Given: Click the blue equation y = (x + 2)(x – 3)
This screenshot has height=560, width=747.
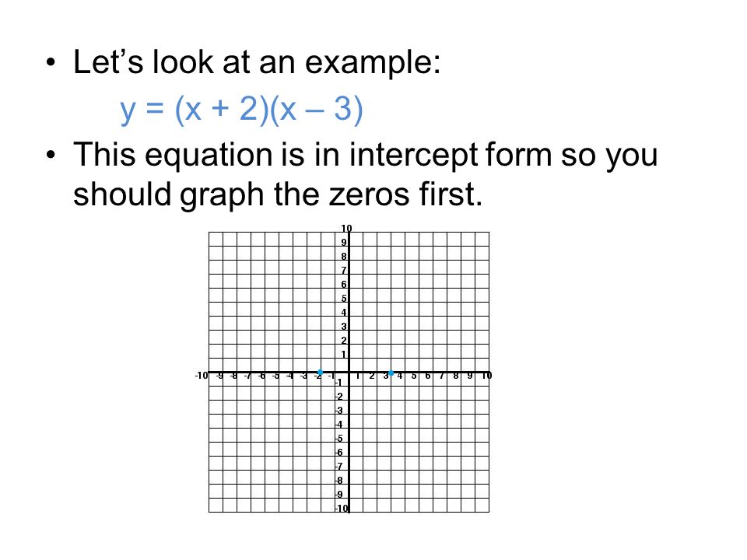Looking at the screenshot, I should click(241, 110).
